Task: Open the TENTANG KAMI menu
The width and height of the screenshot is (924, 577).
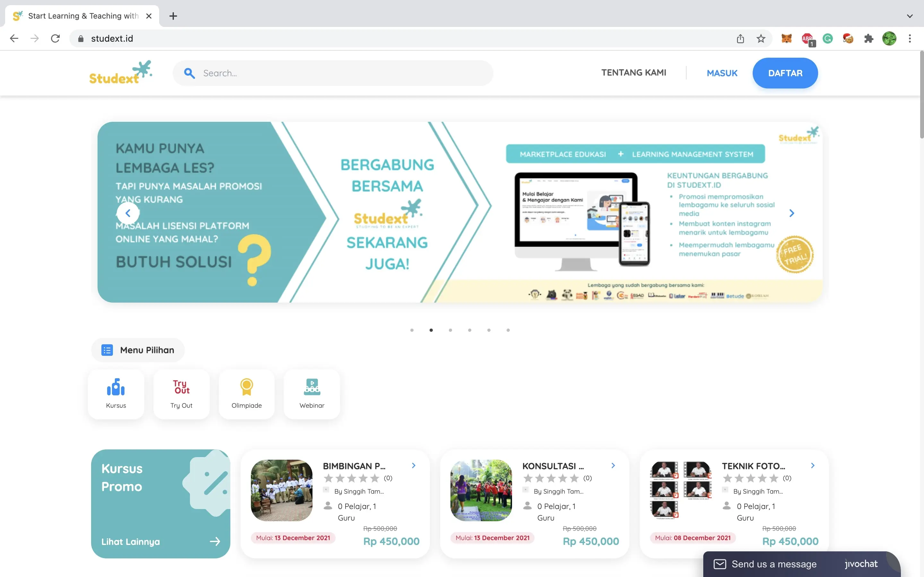Action: click(x=633, y=72)
